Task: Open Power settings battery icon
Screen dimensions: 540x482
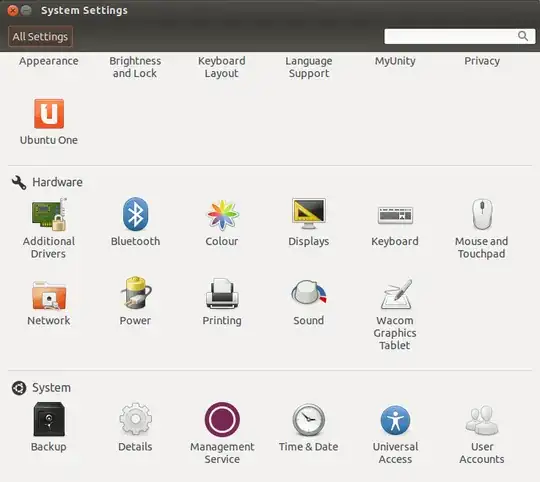Action: click(135, 293)
